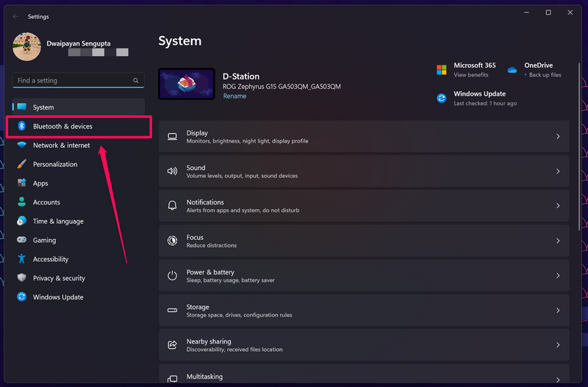Expand the Display settings row chevron
This screenshot has height=387, width=588.
pyautogui.click(x=558, y=137)
